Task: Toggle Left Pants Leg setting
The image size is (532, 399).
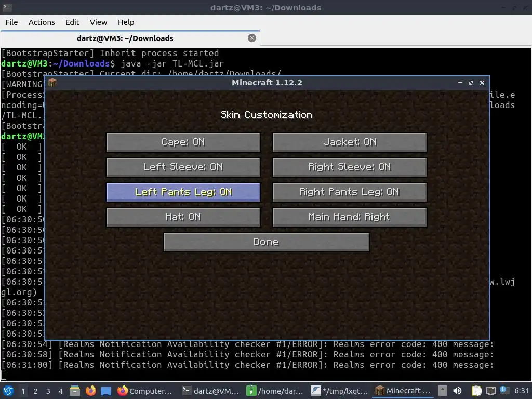Action: [x=183, y=192]
